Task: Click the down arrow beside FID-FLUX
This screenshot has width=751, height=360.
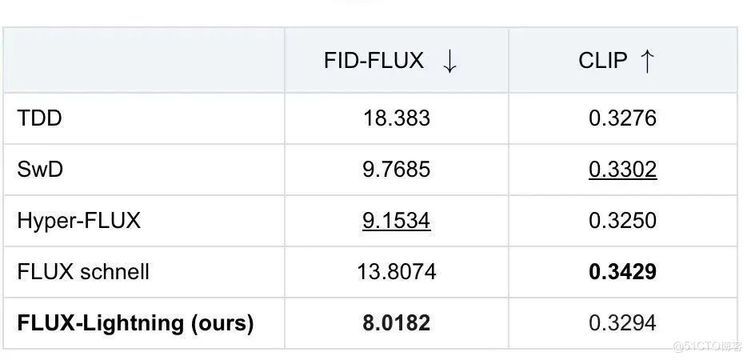Action: tap(449, 61)
